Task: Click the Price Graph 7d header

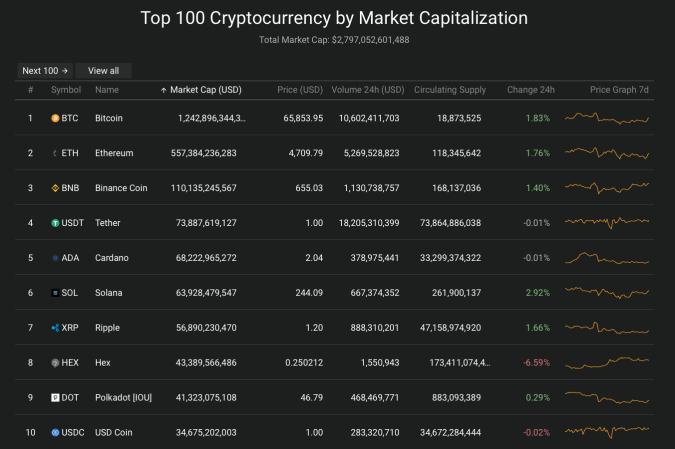Action: (619, 90)
